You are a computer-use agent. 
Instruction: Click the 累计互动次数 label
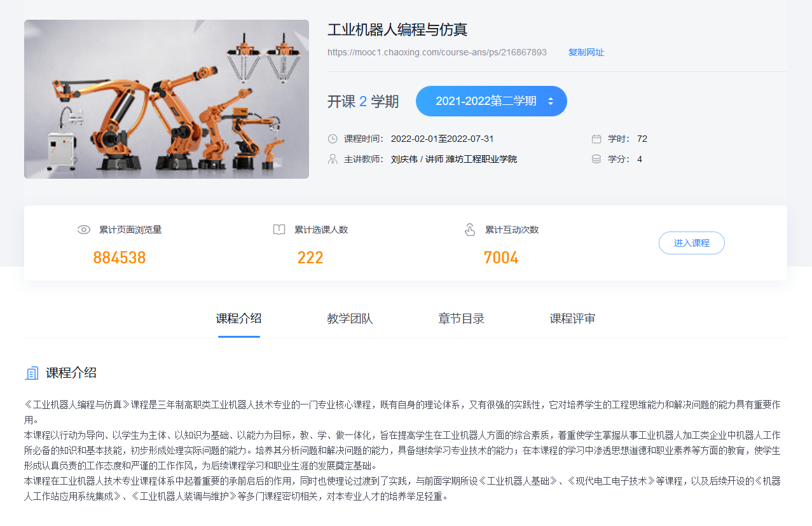[512, 230]
